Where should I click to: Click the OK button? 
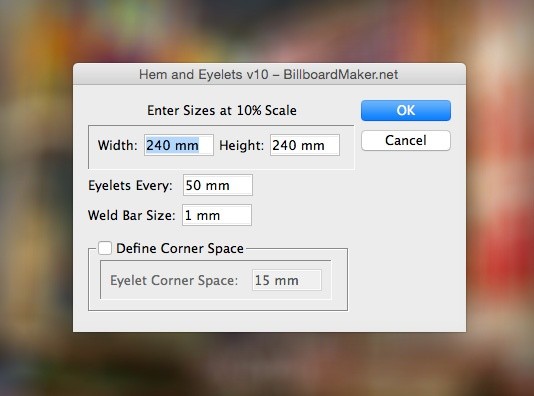[x=406, y=110]
